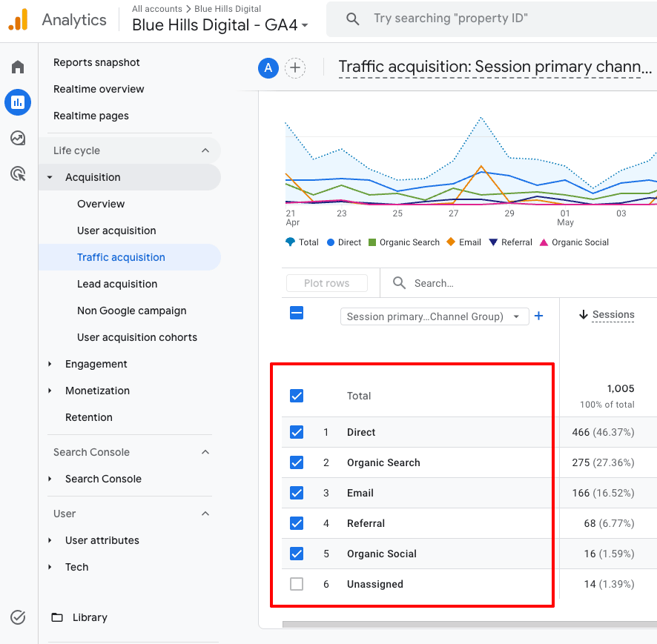Screen dimensions: 657x644
Task: Open Lead acquisition report
Action: [117, 284]
